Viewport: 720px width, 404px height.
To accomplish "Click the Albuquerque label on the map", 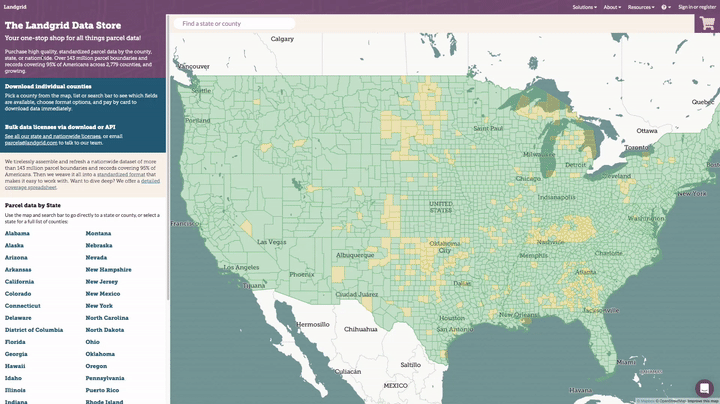I will [355, 255].
